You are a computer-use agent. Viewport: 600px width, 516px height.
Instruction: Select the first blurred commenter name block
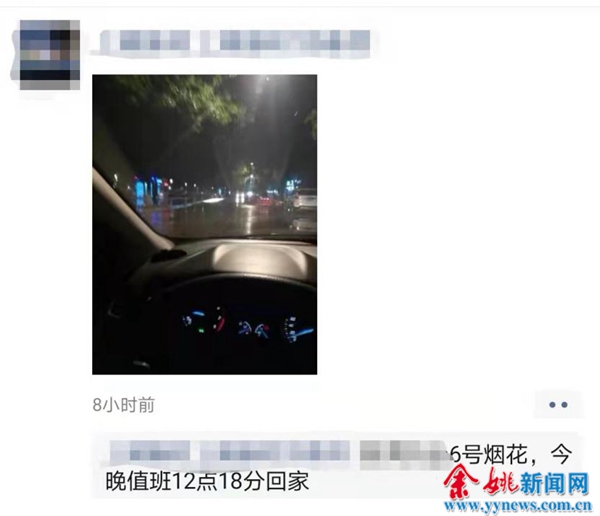[x=150, y=451]
